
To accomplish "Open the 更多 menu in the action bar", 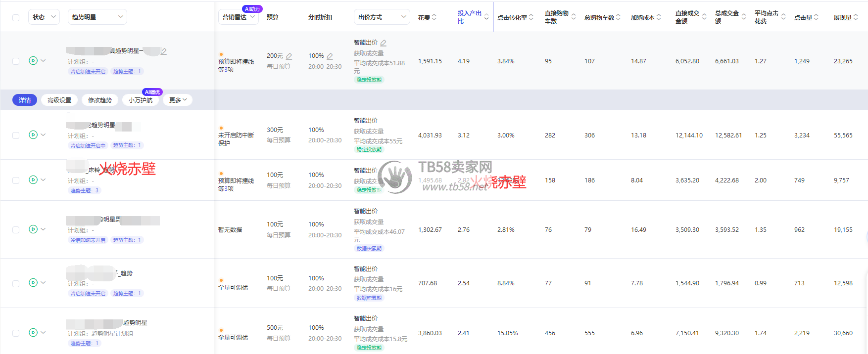I will (x=178, y=100).
